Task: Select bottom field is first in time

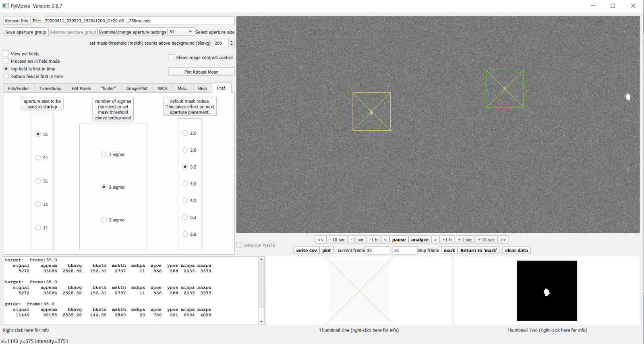Action: [6, 76]
